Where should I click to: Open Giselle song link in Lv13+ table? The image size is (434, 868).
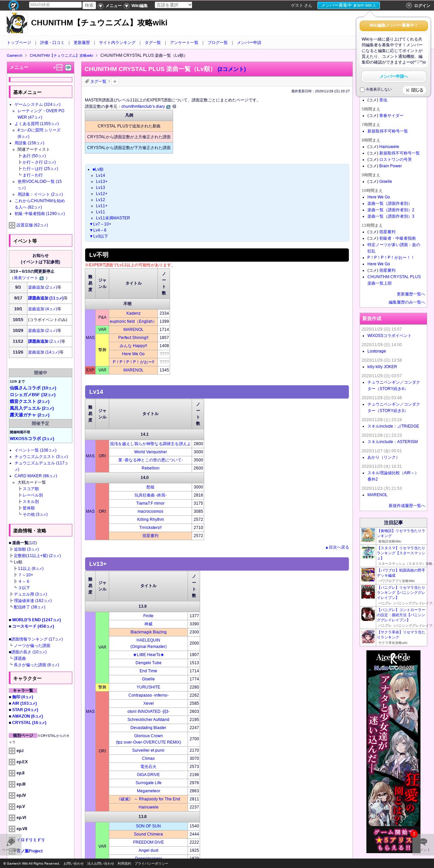click(x=148, y=679)
